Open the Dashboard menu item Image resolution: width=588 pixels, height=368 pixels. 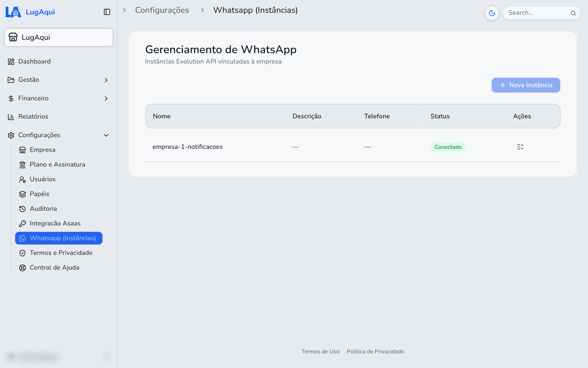click(x=34, y=62)
